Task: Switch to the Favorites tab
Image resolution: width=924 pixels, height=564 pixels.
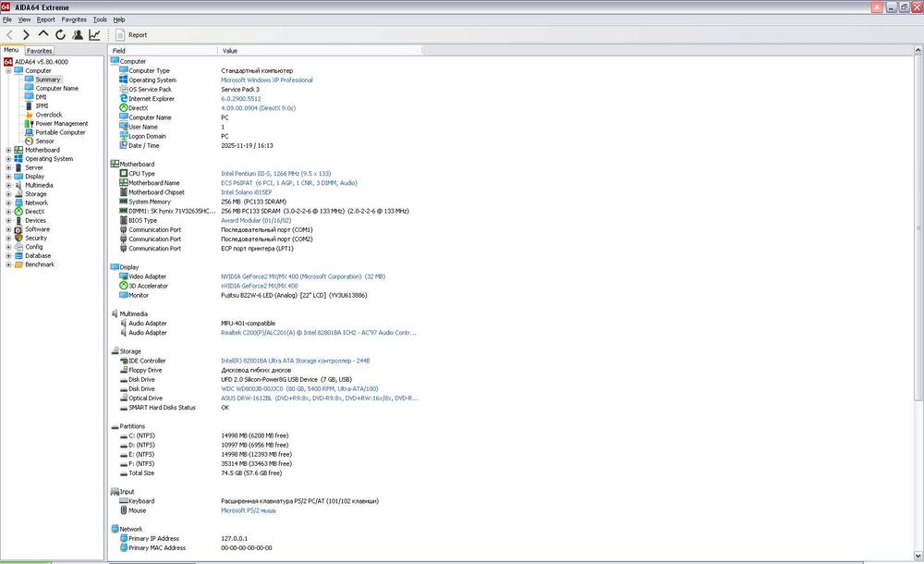Action: coord(40,51)
